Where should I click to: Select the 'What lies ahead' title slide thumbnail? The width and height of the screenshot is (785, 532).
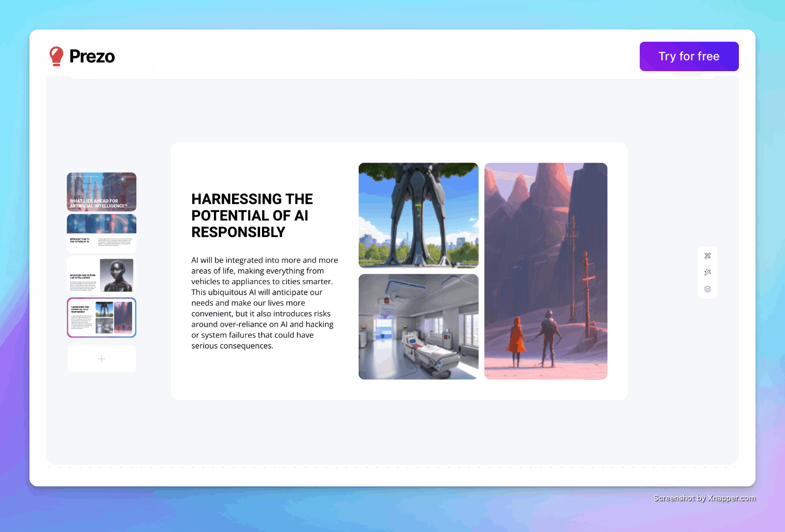[102, 192]
